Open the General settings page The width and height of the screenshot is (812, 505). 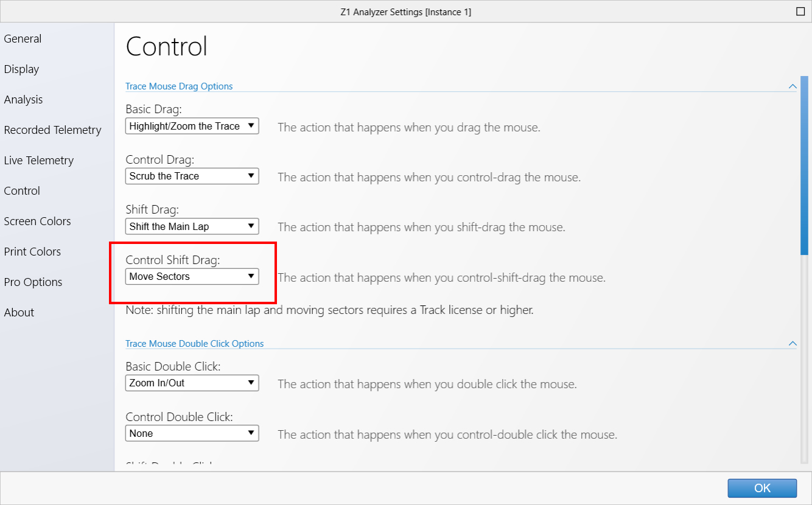click(x=23, y=39)
